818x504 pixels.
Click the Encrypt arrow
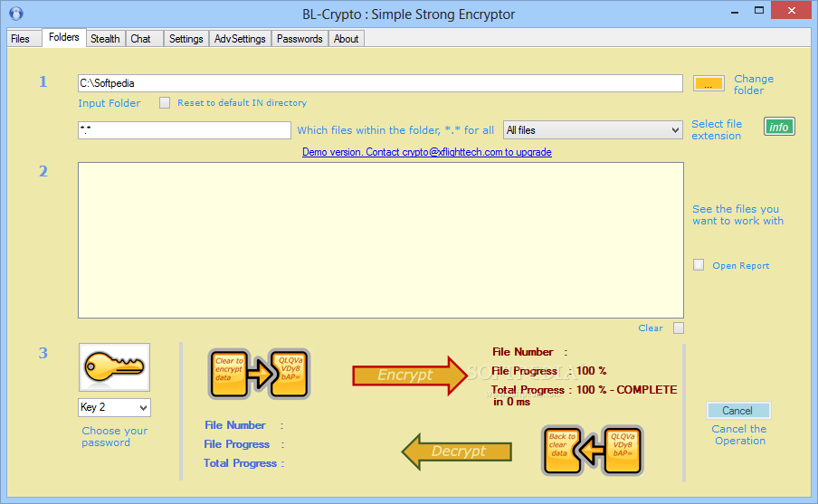410,376
